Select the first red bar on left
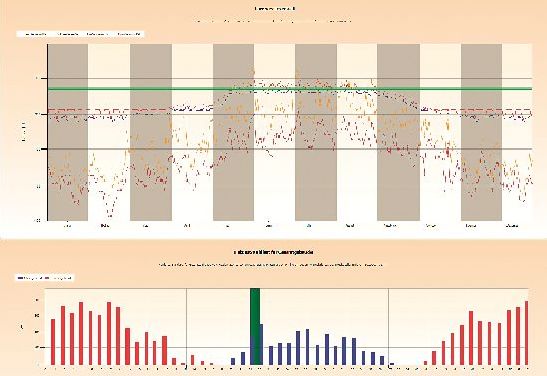547x376 pixels. coord(53,342)
